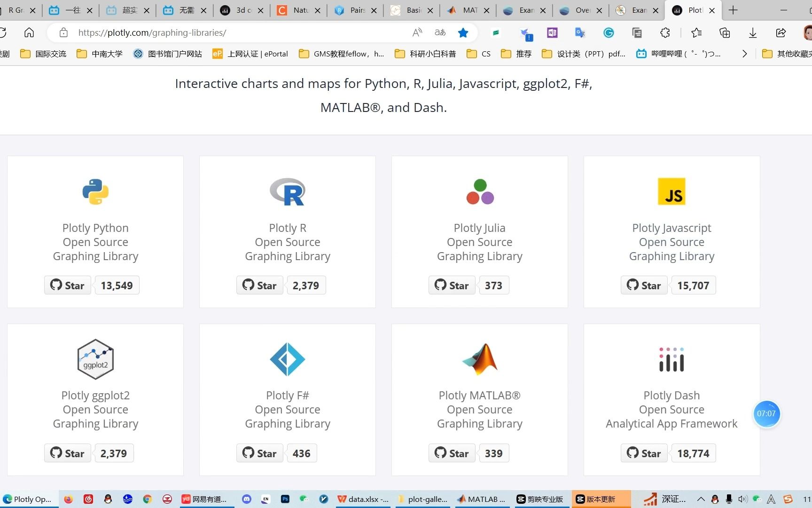Click the site lock icon in address bar
The width and height of the screenshot is (812, 508).
pyautogui.click(x=63, y=32)
